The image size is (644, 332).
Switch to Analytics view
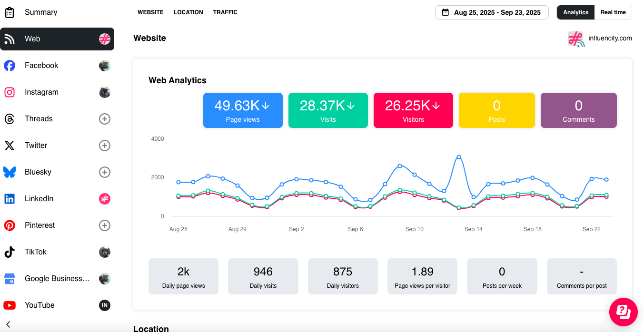click(576, 12)
